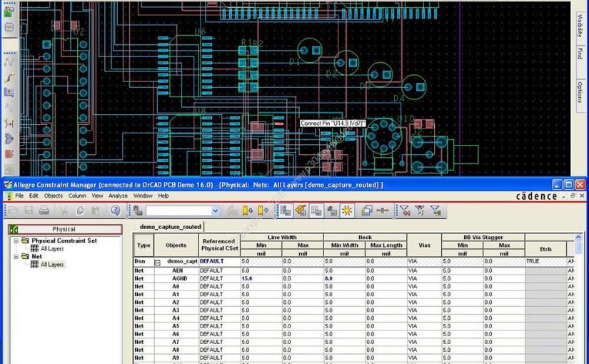589x364 pixels.
Task: Restore the inner worksheet window beside cadence logo
Action: tap(573, 196)
